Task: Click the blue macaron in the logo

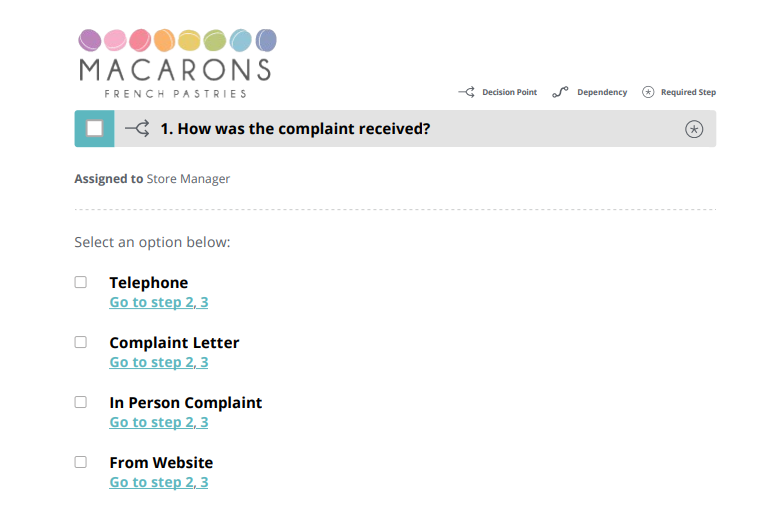Action: tap(241, 40)
